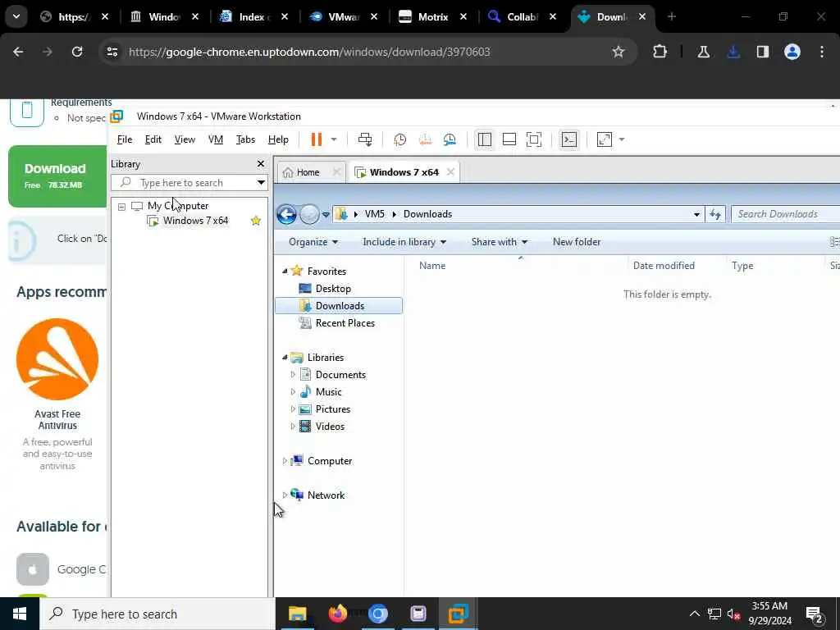Revert to snapshot icon in VMware toolbar
This screenshot has height=630, width=840.
tap(425, 139)
